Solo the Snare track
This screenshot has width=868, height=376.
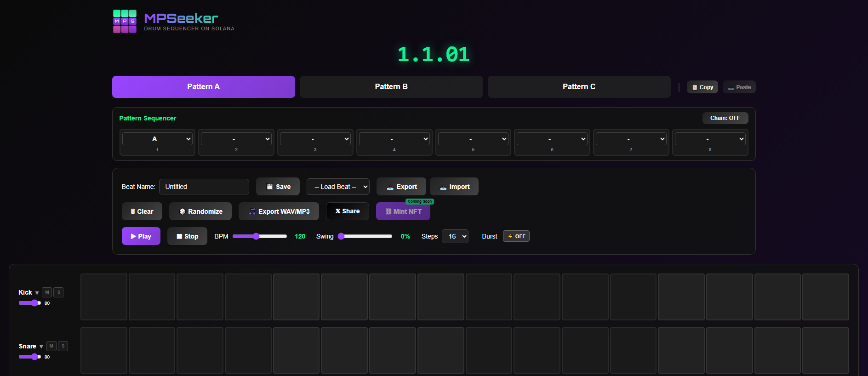pos(63,346)
